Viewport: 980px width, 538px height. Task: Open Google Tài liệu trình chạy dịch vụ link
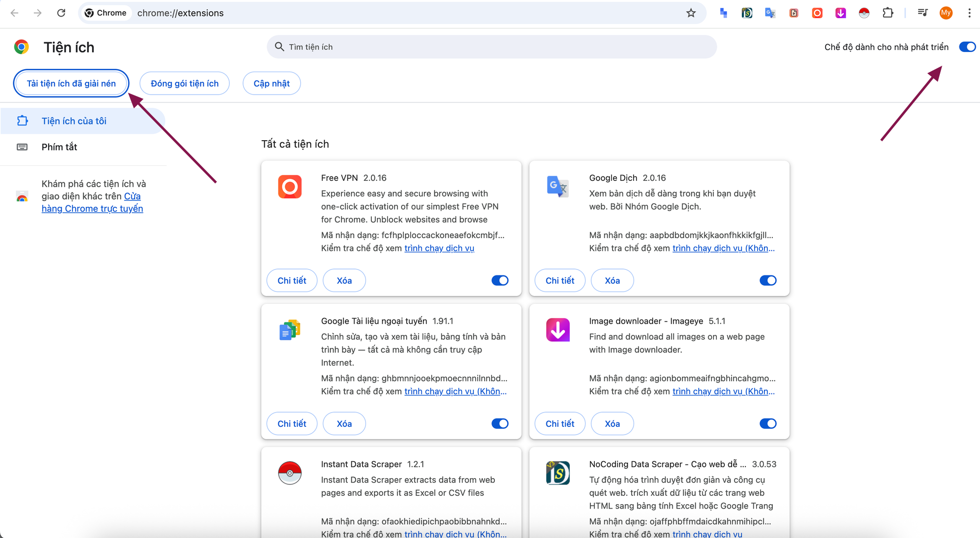tap(455, 391)
